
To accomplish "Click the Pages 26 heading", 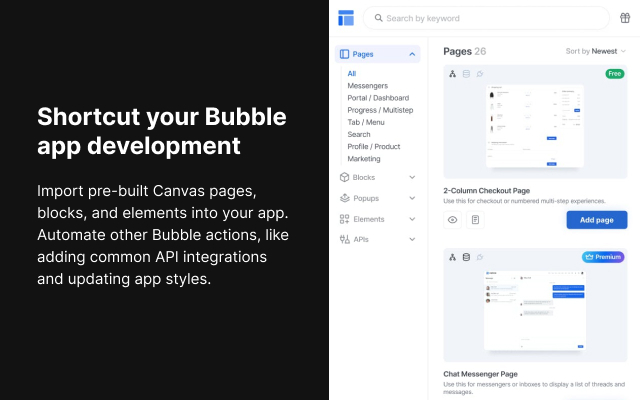I will click(464, 51).
